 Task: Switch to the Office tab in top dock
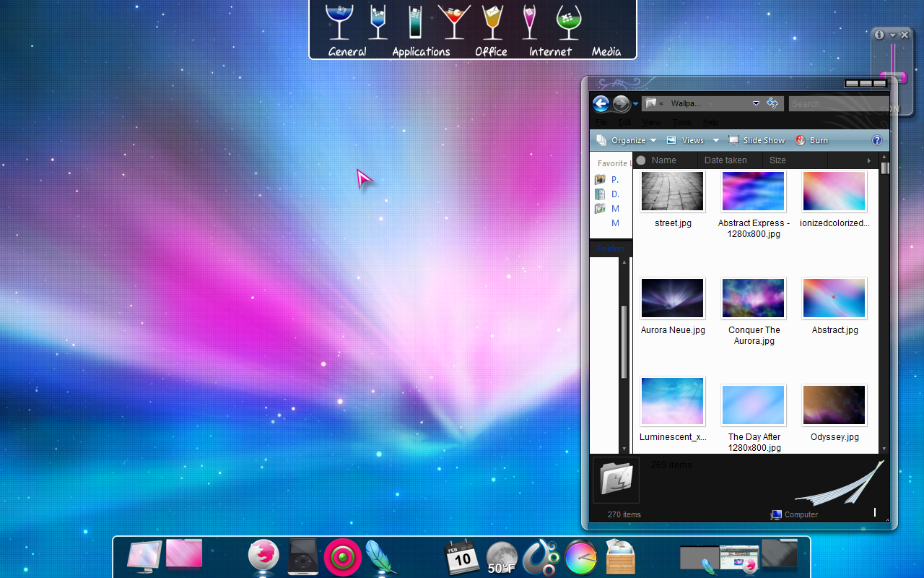point(491,51)
